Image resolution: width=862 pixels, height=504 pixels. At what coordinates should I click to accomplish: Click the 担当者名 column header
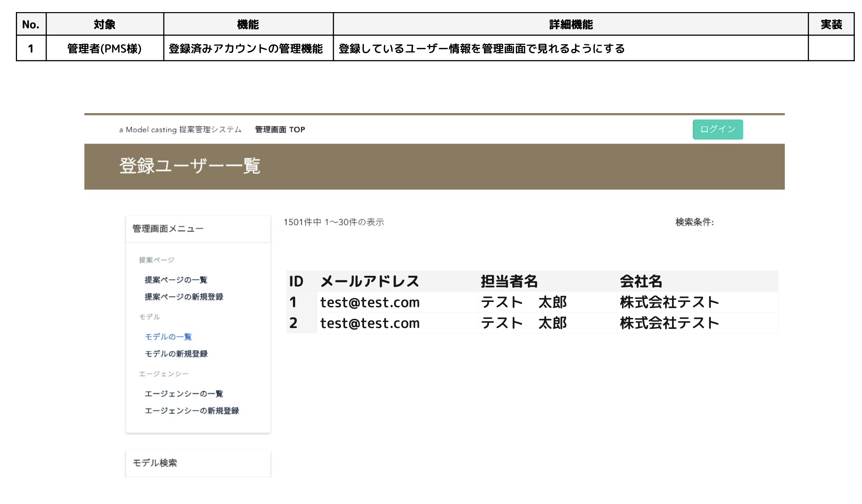coord(509,281)
